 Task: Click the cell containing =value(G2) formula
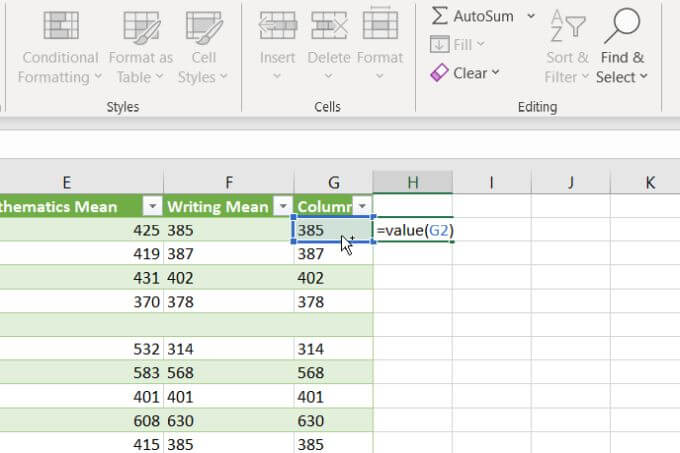tap(412, 231)
